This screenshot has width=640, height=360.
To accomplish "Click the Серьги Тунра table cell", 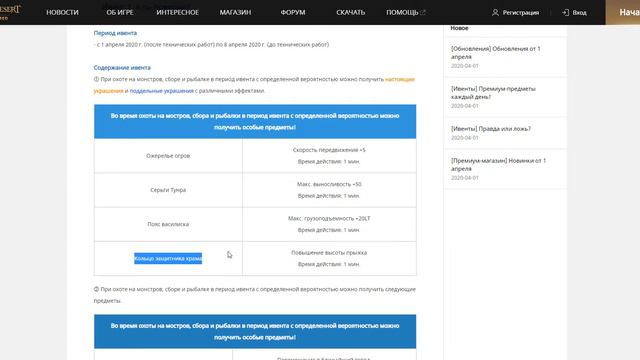I will pyautogui.click(x=168, y=190).
